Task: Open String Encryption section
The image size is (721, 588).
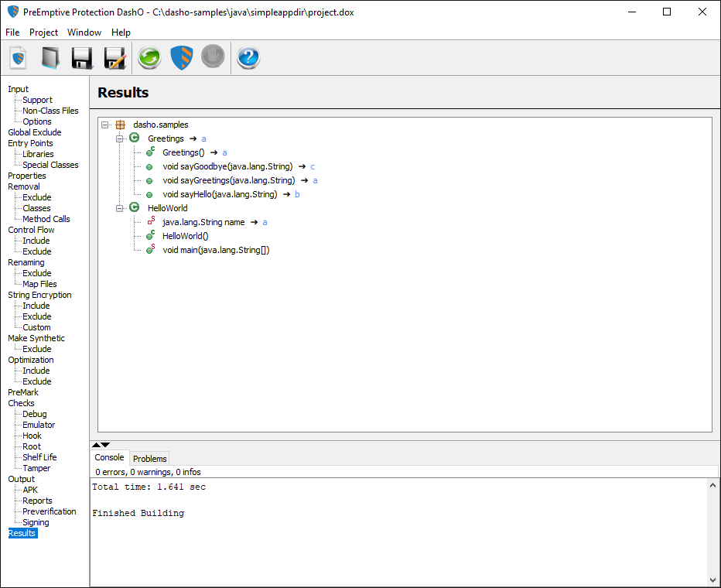Action: [39, 295]
